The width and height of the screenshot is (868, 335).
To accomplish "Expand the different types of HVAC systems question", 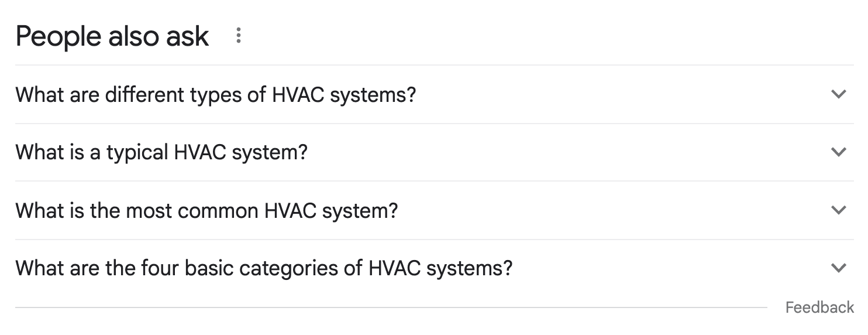I will [838, 94].
